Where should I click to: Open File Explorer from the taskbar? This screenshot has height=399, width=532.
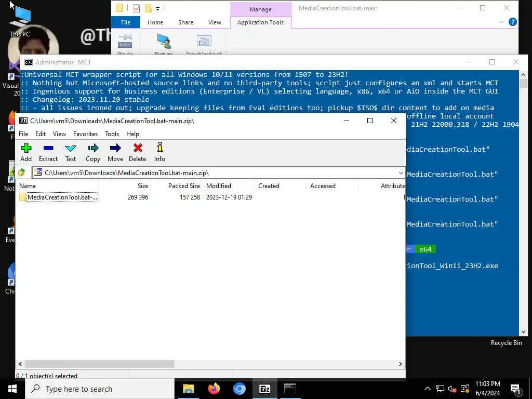pyautogui.click(x=188, y=389)
